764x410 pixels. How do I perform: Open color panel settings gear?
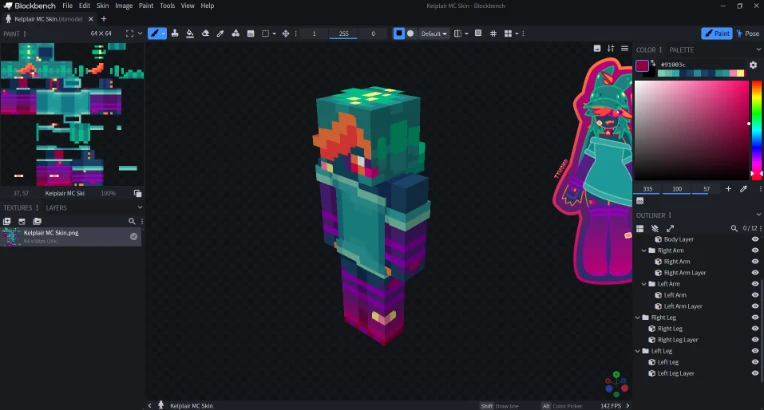coord(753,65)
